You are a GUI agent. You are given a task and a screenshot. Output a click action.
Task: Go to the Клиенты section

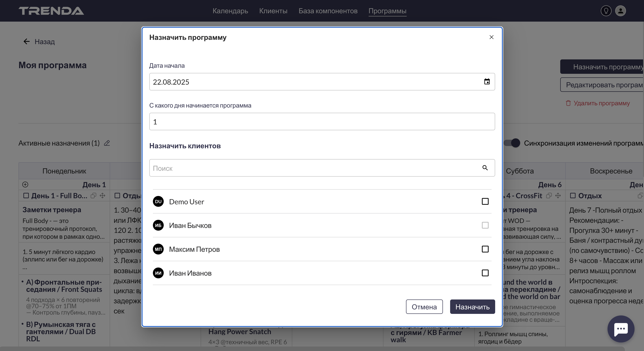point(273,11)
